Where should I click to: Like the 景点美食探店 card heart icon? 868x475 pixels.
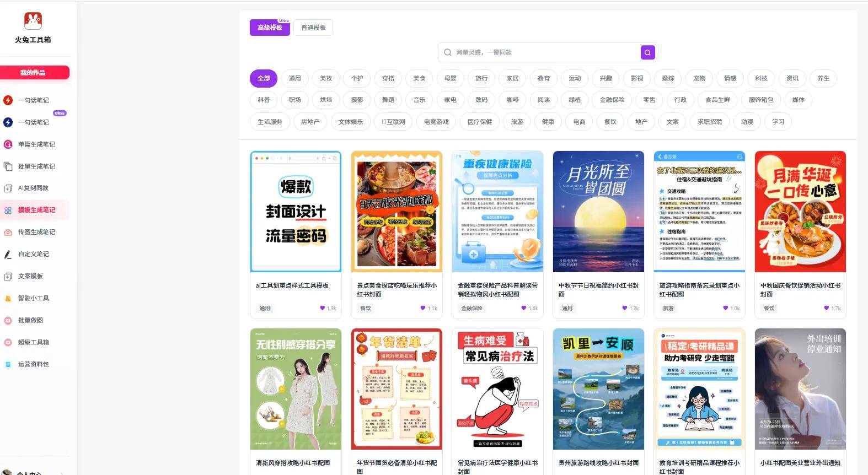coord(423,308)
